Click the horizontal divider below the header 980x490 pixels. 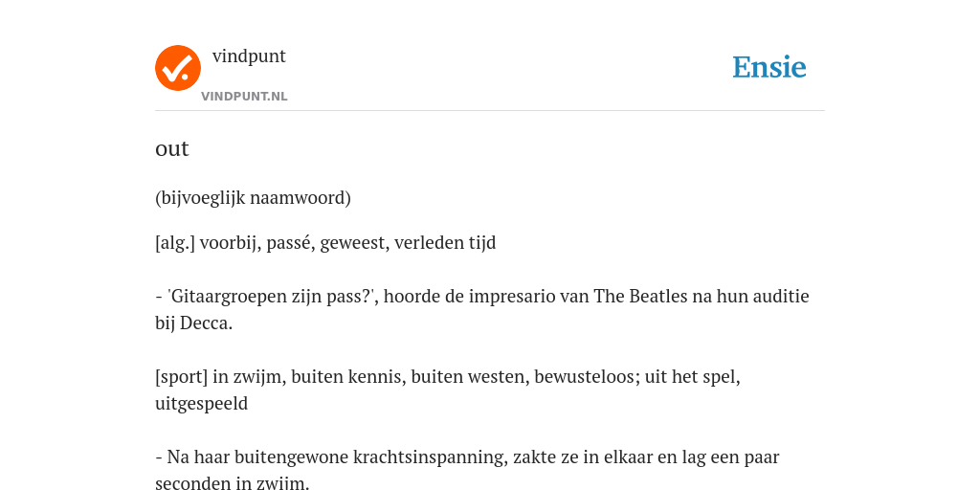point(490,111)
